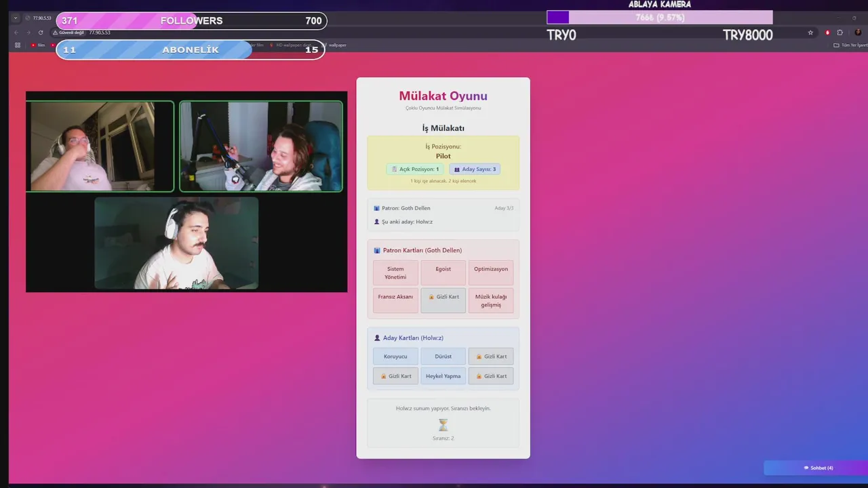This screenshot has width=868, height=488.
Task: Select the 'Fransız Aksanı' boss card
Action: 395,300
